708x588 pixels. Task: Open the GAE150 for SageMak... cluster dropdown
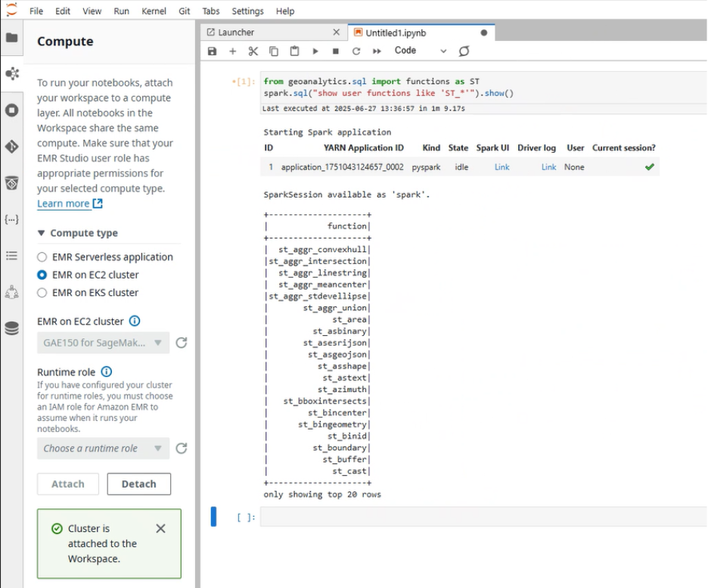click(x=103, y=343)
